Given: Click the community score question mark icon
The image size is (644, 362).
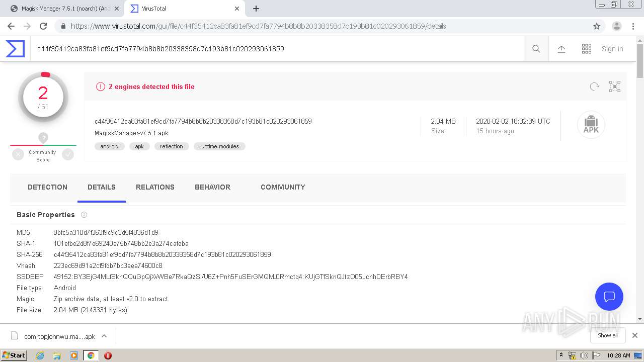Looking at the screenshot, I should tap(43, 138).
